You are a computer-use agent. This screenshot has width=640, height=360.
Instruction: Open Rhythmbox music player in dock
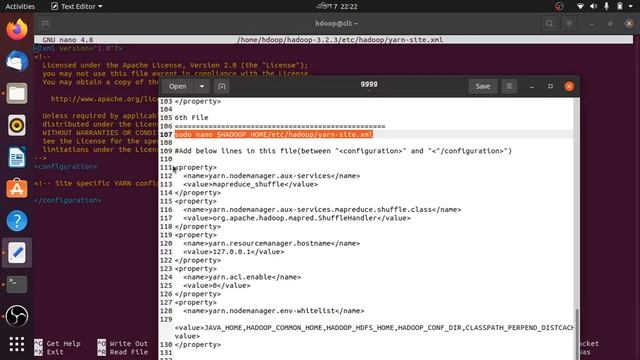17,125
